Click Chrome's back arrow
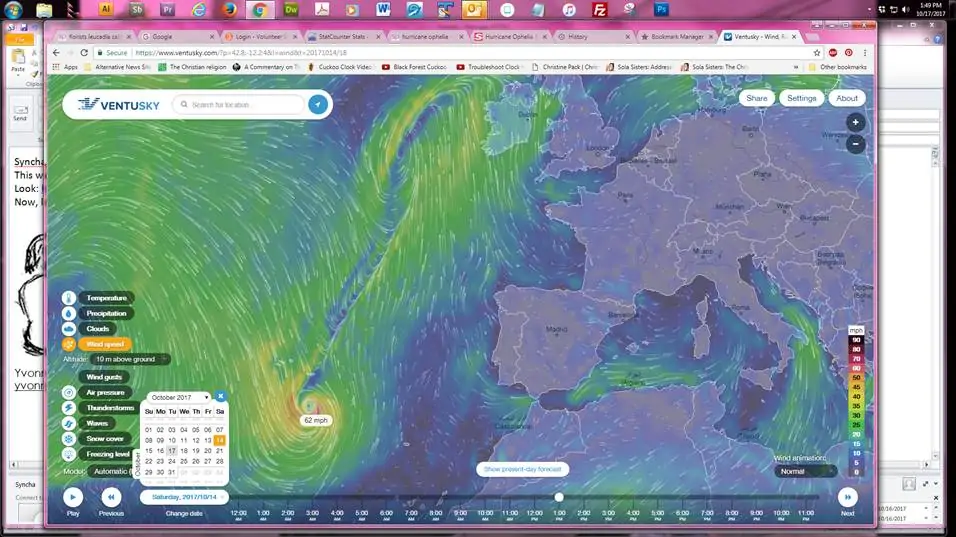The image size is (956, 537). [x=57, y=52]
